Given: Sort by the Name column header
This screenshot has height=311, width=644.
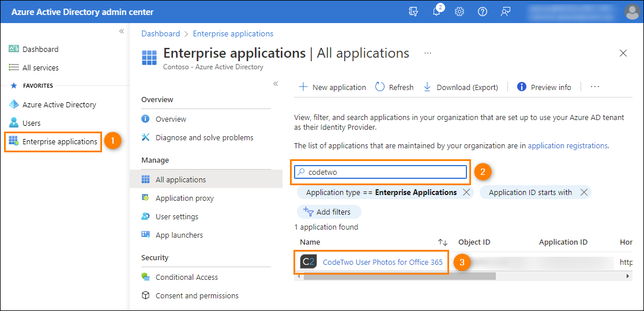Looking at the screenshot, I should point(310,242).
